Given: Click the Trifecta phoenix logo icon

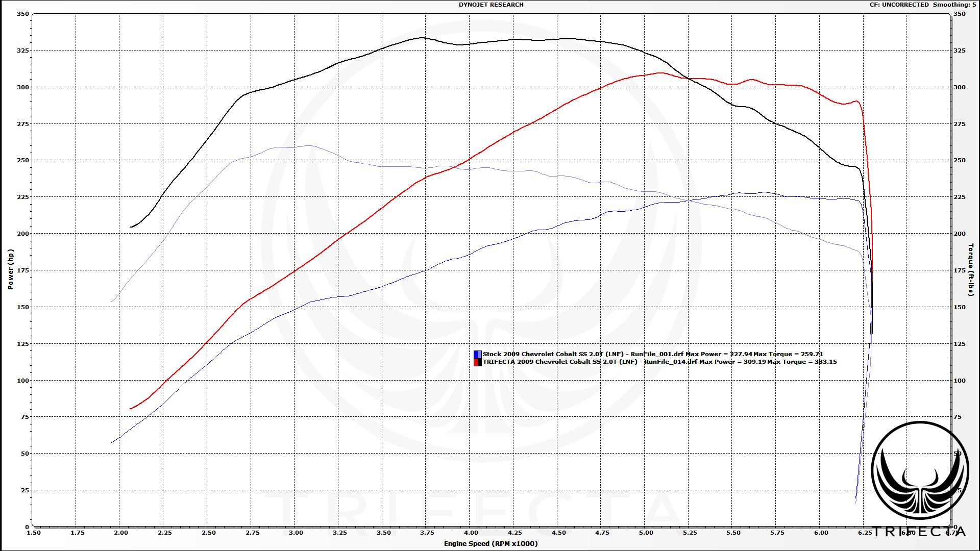Looking at the screenshot, I should [x=920, y=470].
